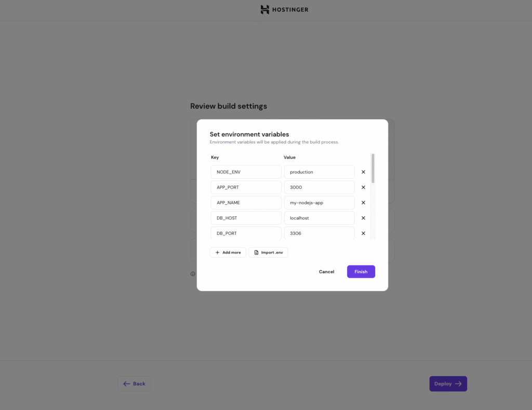Remove the DB_PORT variable row

coord(363,233)
